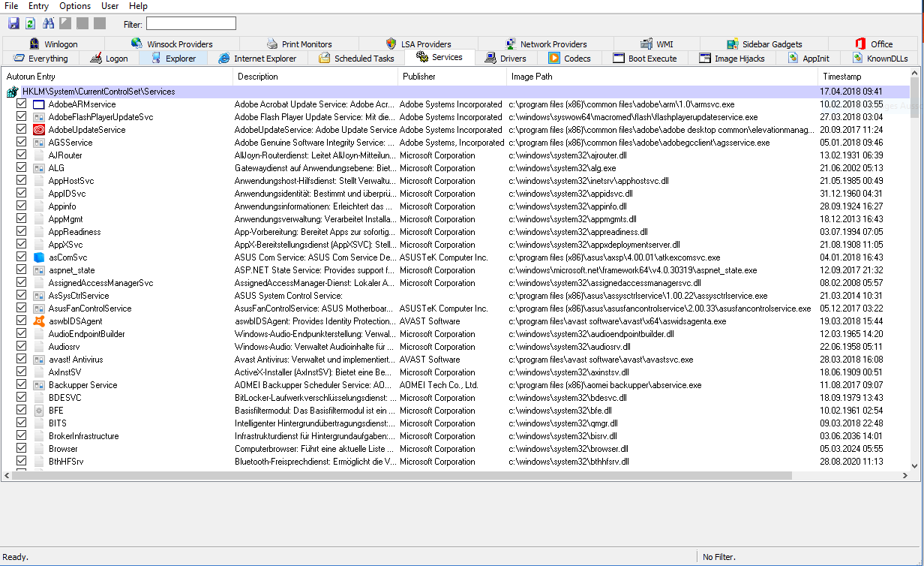
Task: Click the aspnet_state row icon
Action: (x=39, y=270)
